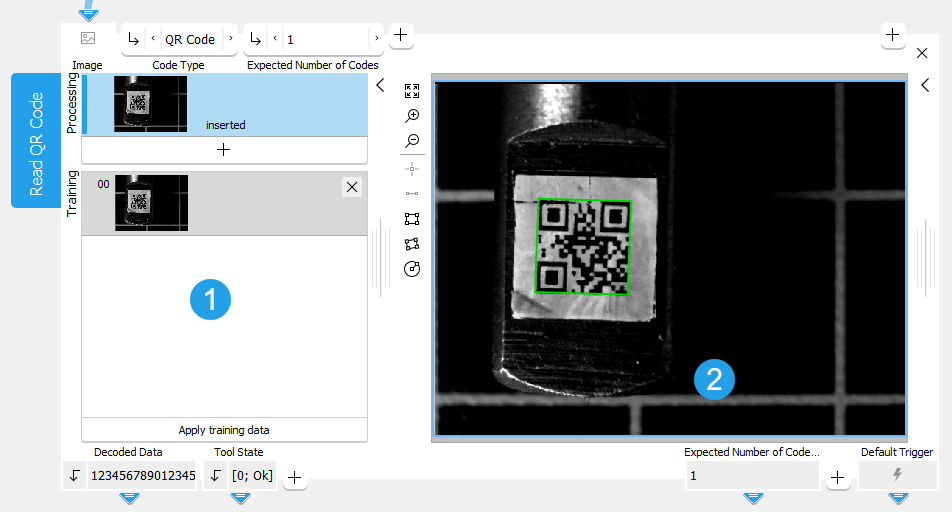Expand the Decoded Data output arrow
952x512 pixels.
click(74, 476)
